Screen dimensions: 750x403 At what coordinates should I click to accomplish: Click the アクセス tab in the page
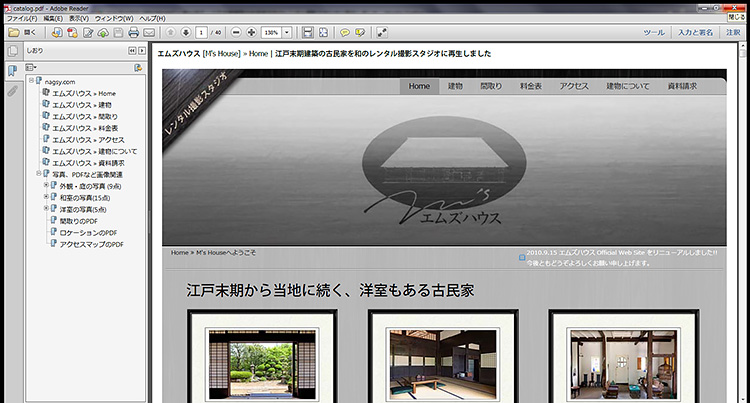(x=574, y=86)
